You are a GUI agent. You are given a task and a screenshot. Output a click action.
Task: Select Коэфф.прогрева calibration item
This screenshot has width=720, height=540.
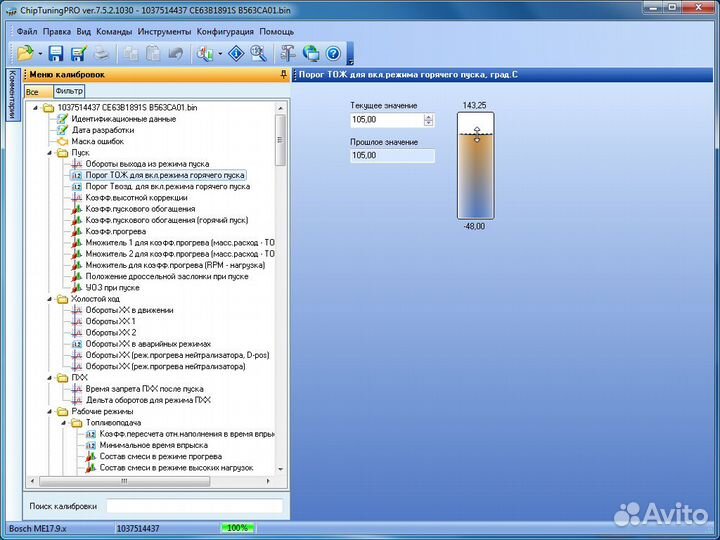pyautogui.click(x=115, y=231)
